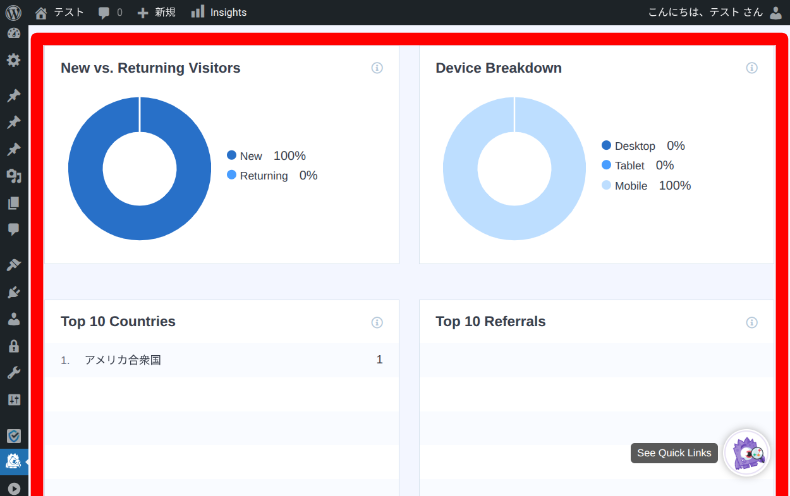Image resolution: width=790 pixels, height=496 pixels.
Task: Open the comments bubble in the admin bar
Action: coord(110,12)
